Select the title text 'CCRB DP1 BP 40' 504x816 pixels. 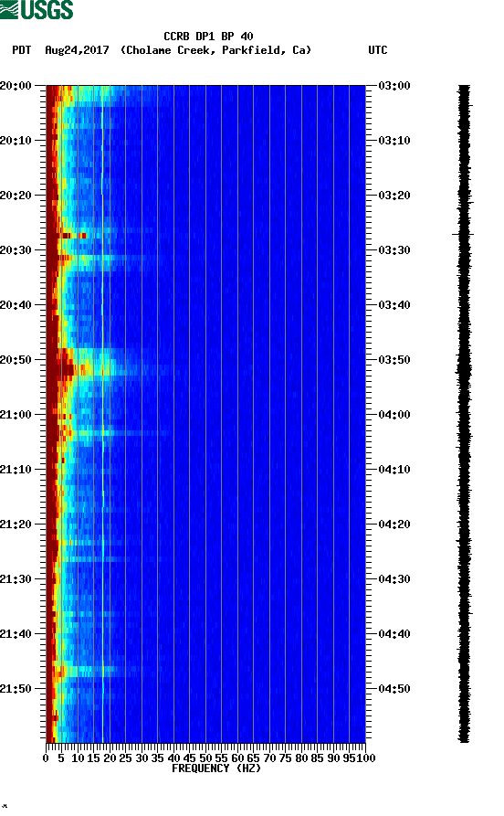click(208, 37)
